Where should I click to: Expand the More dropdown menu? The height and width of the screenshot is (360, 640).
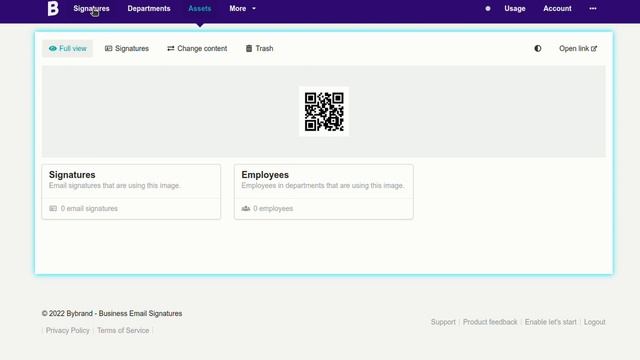(x=242, y=9)
